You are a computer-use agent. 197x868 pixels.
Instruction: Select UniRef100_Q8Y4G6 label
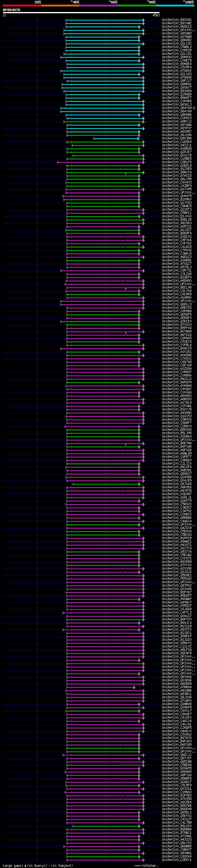click(177, 677)
